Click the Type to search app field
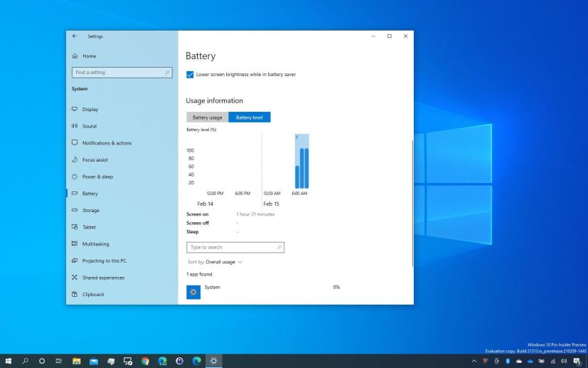The image size is (588, 368). (x=235, y=248)
